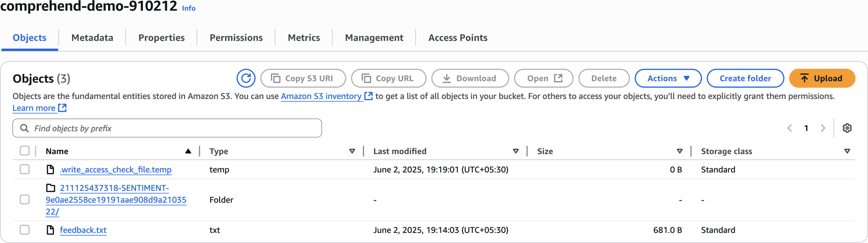
Task: Open the bucket Info link
Action: (x=189, y=8)
